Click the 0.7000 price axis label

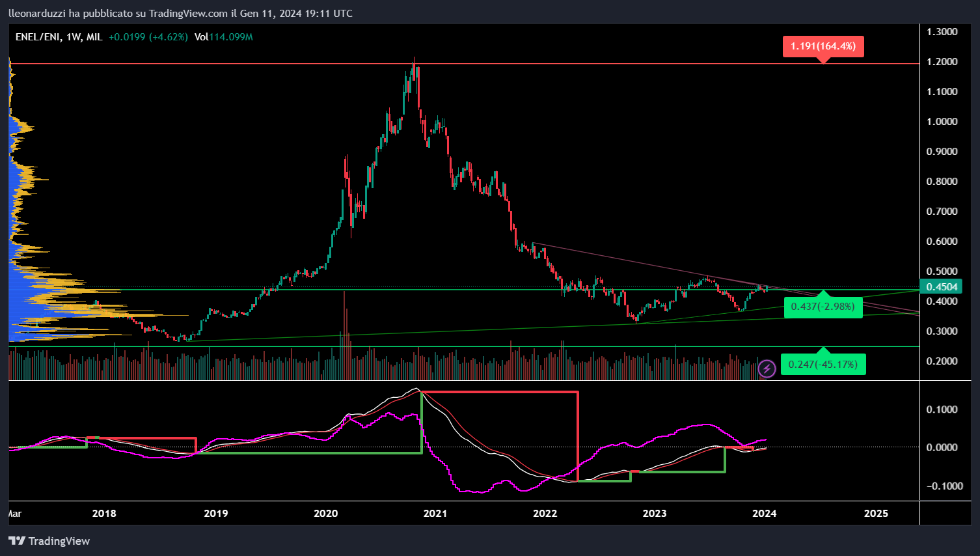coord(942,212)
